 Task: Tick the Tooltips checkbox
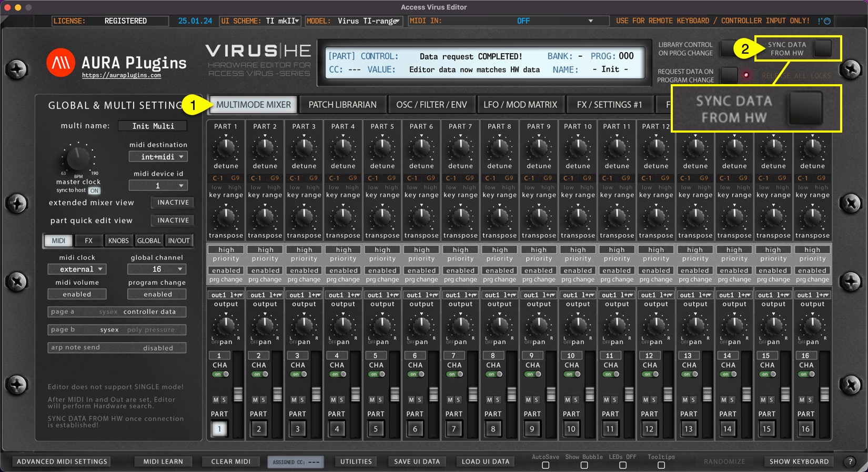point(661,465)
